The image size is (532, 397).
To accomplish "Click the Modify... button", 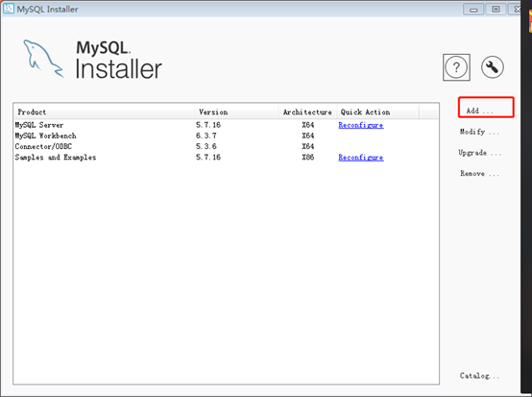I will (x=479, y=132).
